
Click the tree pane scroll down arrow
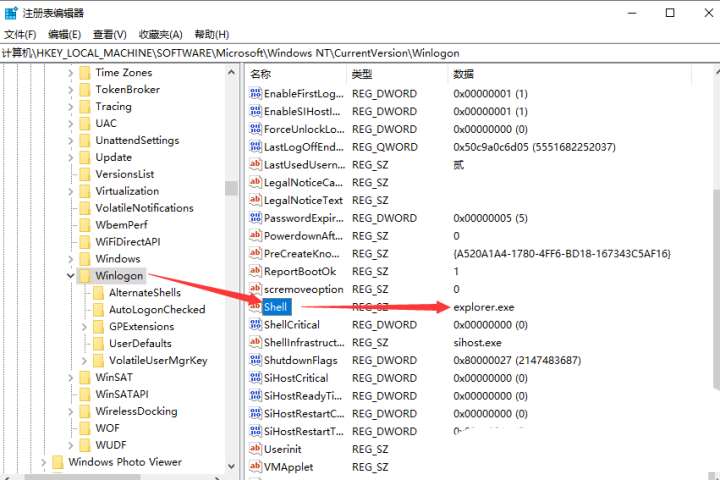[x=231, y=466]
